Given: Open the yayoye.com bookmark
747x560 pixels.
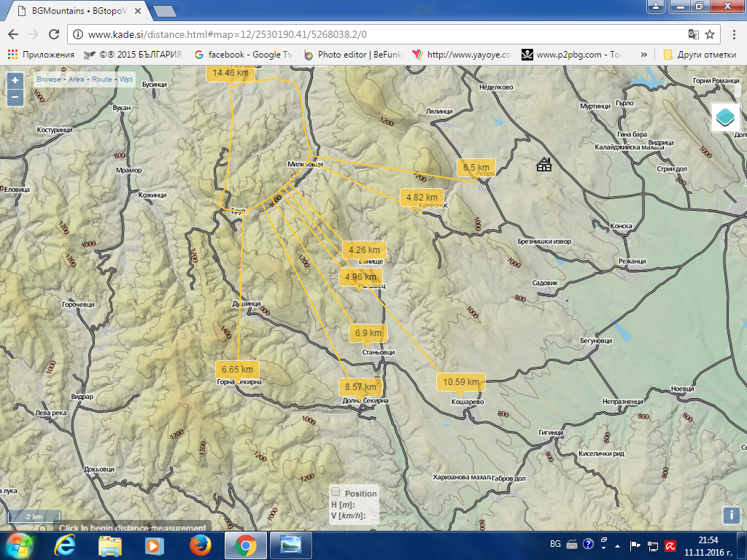Looking at the screenshot, I should pyautogui.click(x=461, y=55).
